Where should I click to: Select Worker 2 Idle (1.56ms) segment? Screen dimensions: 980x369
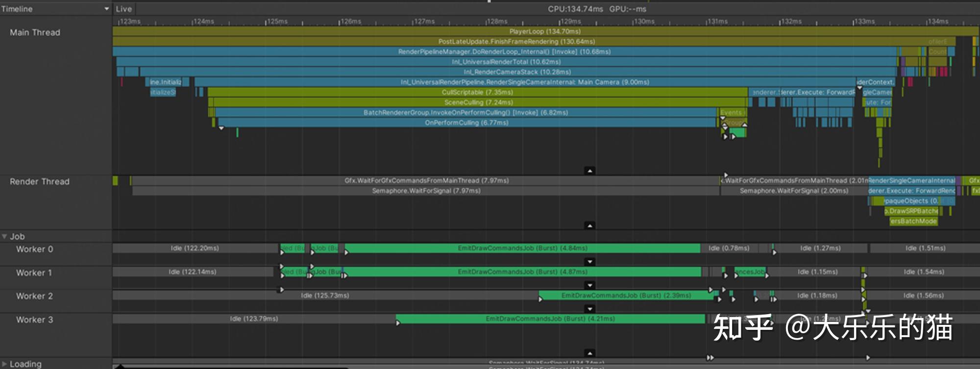click(x=924, y=295)
